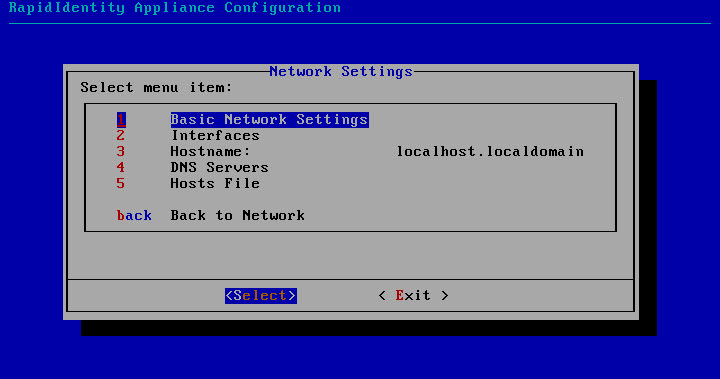Open the Hosts File menu item
Screen dimensions: 720x379
click(215, 184)
